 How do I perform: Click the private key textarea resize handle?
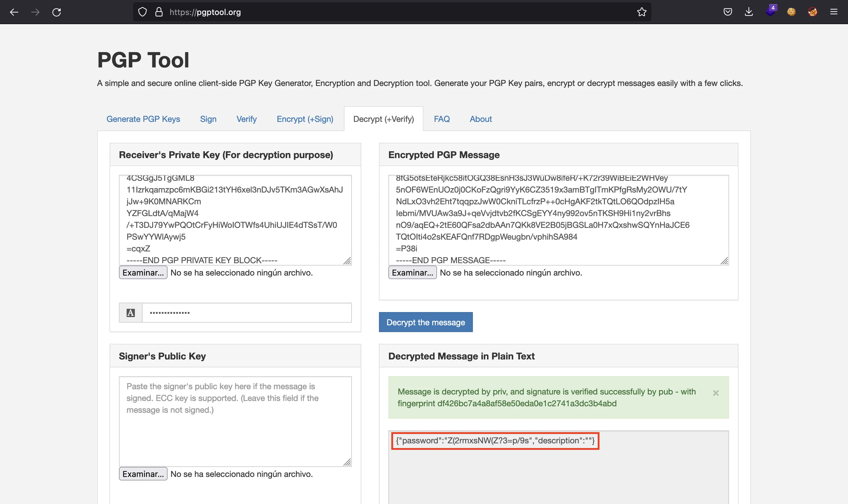pyautogui.click(x=347, y=261)
